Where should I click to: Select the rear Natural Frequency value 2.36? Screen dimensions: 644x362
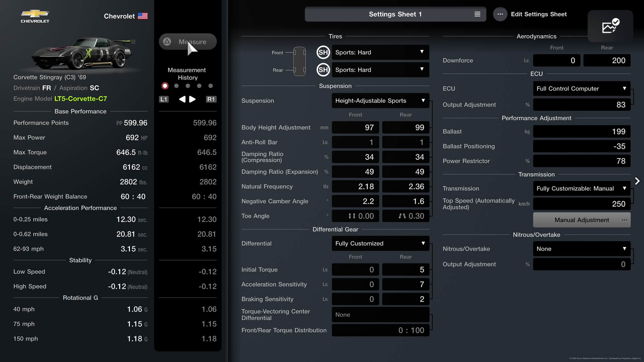point(406,186)
